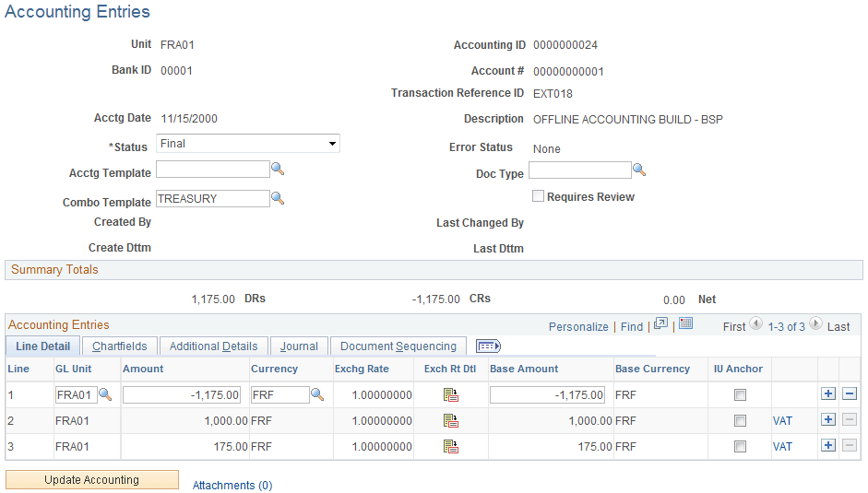Click the Personalize link
This screenshot has width=868, height=493.
[578, 327]
